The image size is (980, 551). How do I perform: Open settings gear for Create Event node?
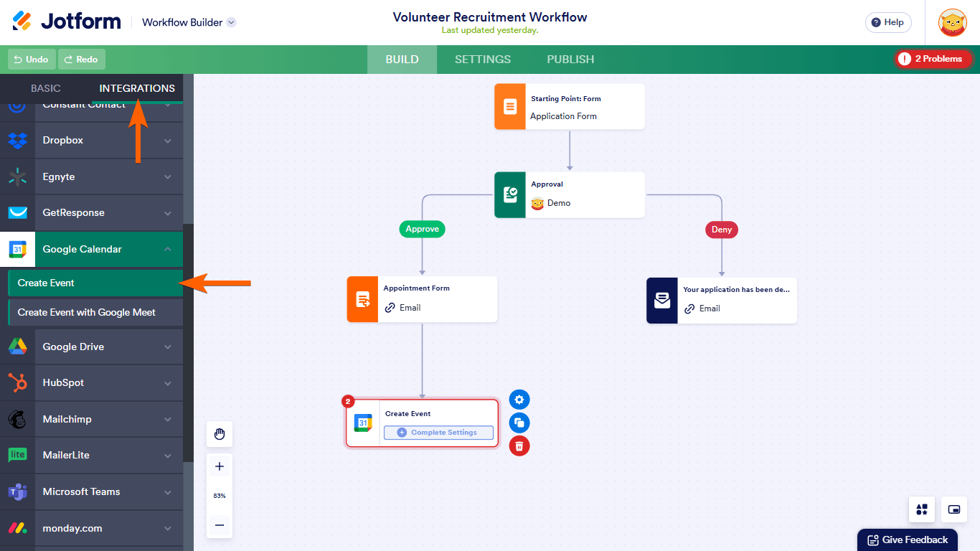point(519,400)
